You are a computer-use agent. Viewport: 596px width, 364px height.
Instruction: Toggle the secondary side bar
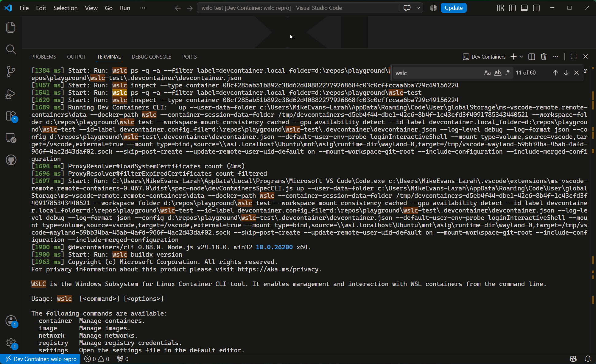click(536, 8)
